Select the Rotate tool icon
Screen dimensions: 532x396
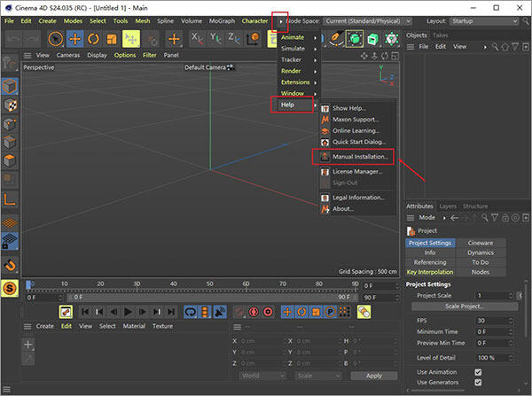coord(93,39)
